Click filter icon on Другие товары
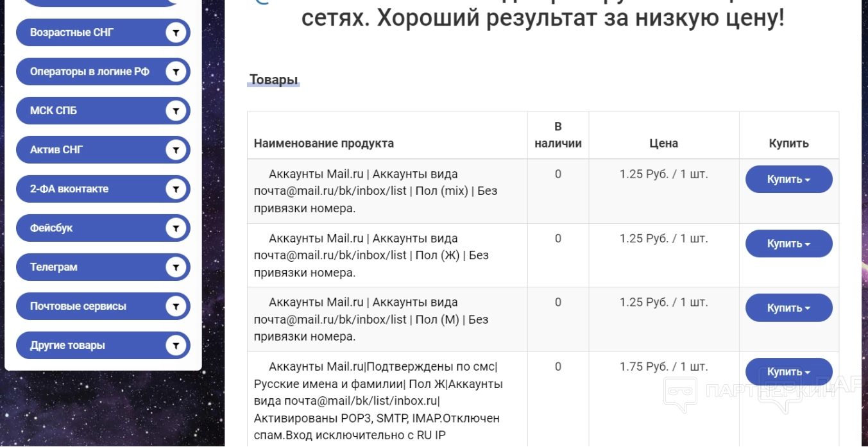868x447 pixels. click(x=176, y=345)
